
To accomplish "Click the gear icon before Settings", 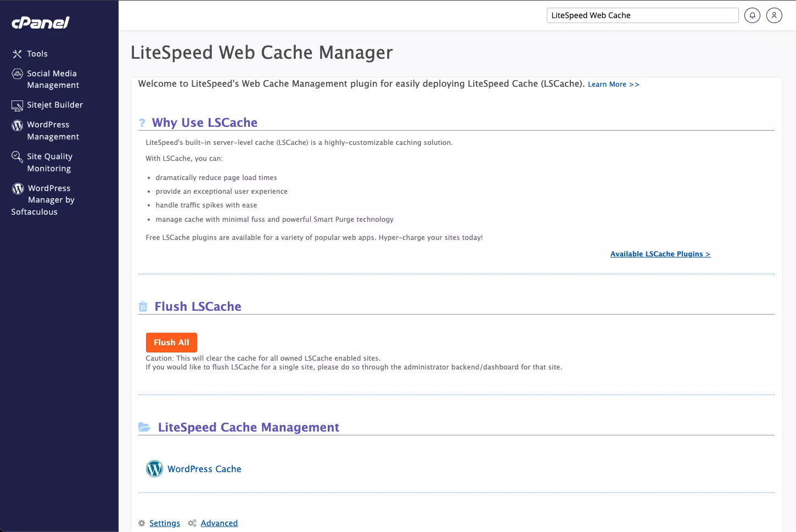I will (142, 523).
